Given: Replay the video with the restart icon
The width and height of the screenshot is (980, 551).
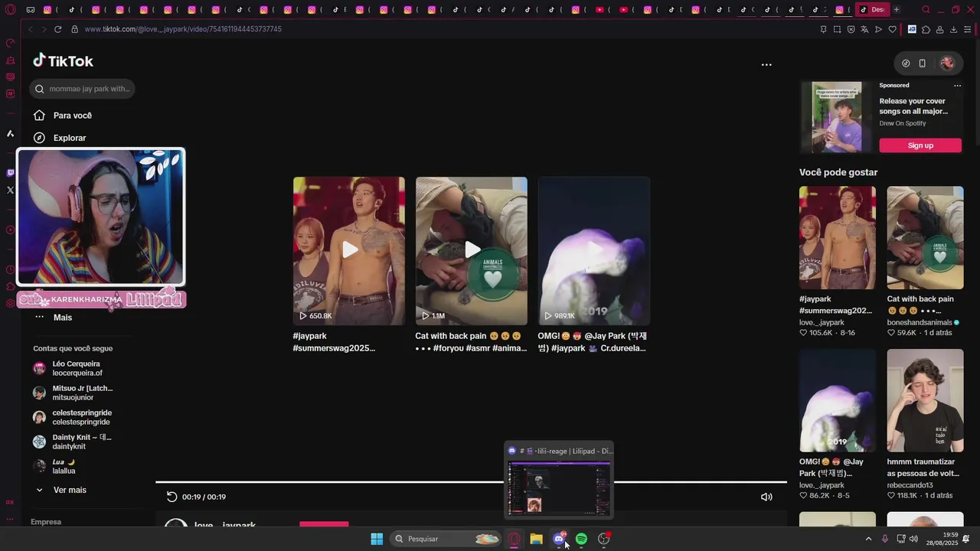Looking at the screenshot, I should (x=171, y=497).
